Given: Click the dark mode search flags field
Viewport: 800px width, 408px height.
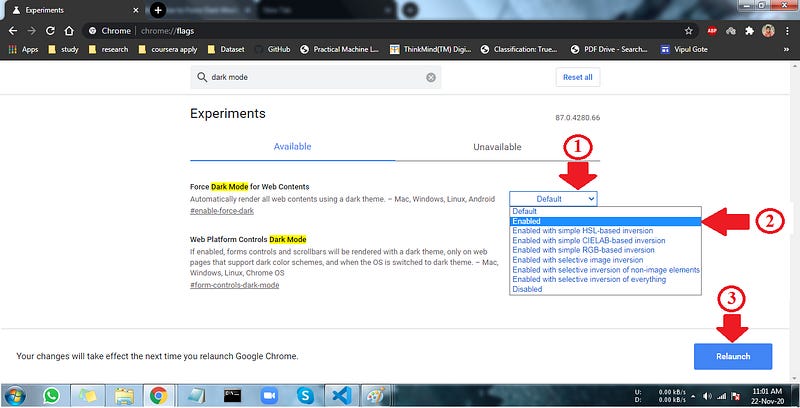Looking at the screenshot, I should (316, 78).
